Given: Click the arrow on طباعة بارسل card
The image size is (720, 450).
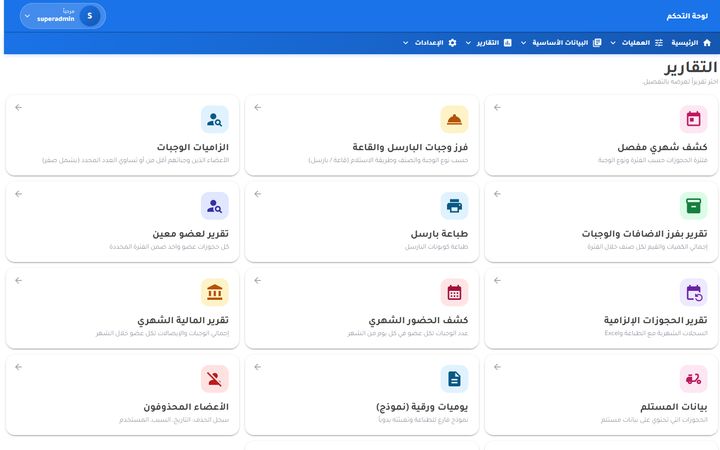Looking at the screenshot, I should coord(258,194).
